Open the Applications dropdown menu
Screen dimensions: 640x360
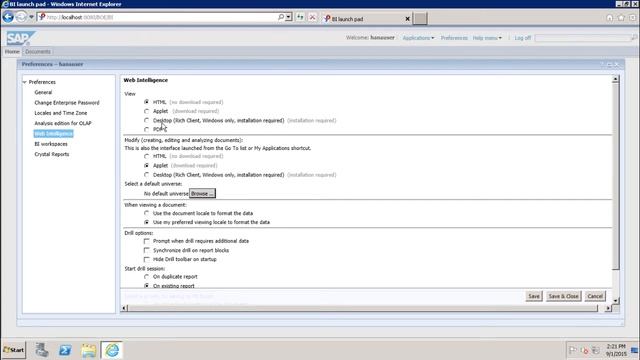[418, 38]
